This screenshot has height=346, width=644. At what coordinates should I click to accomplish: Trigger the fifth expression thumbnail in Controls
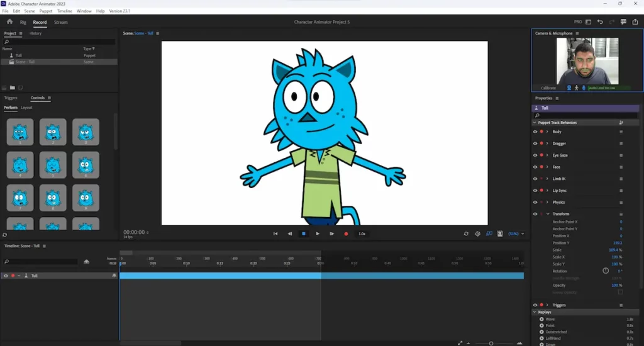(x=53, y=165)
